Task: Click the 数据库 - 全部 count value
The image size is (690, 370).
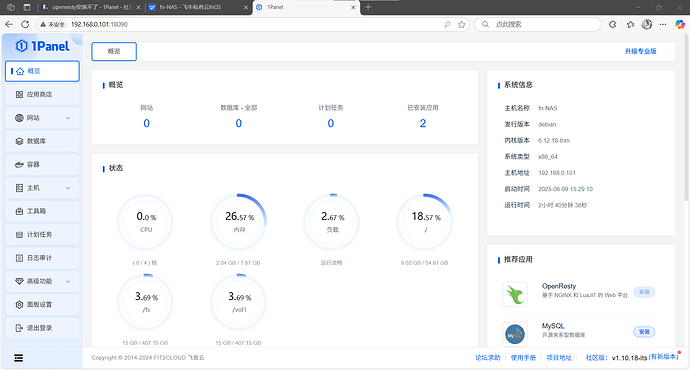Action: pos(239,124)
